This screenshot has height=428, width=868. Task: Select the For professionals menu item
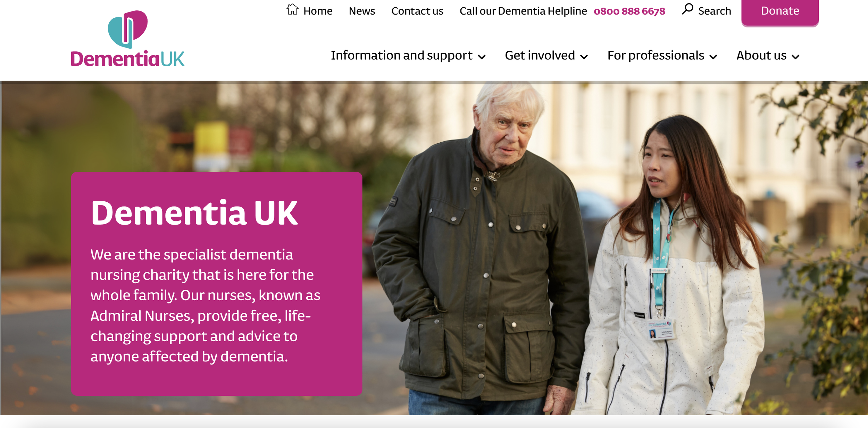coord(656,56)
